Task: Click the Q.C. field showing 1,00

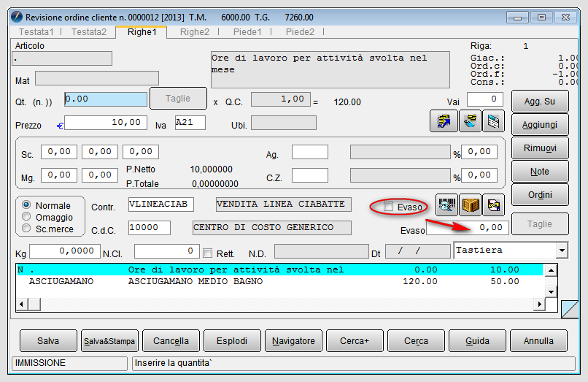Action: pyautogui.click(x=280, y=99)
